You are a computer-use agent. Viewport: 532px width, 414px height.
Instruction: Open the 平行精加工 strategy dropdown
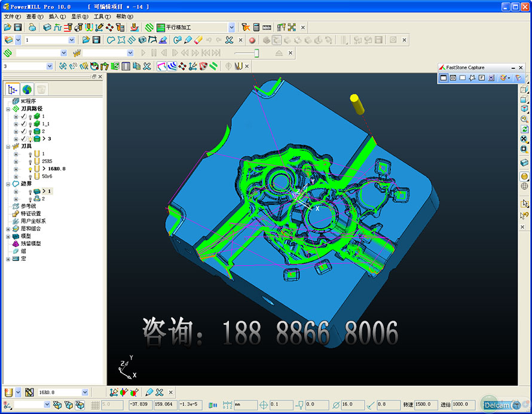pyautogui.click(x=231, y=28)
